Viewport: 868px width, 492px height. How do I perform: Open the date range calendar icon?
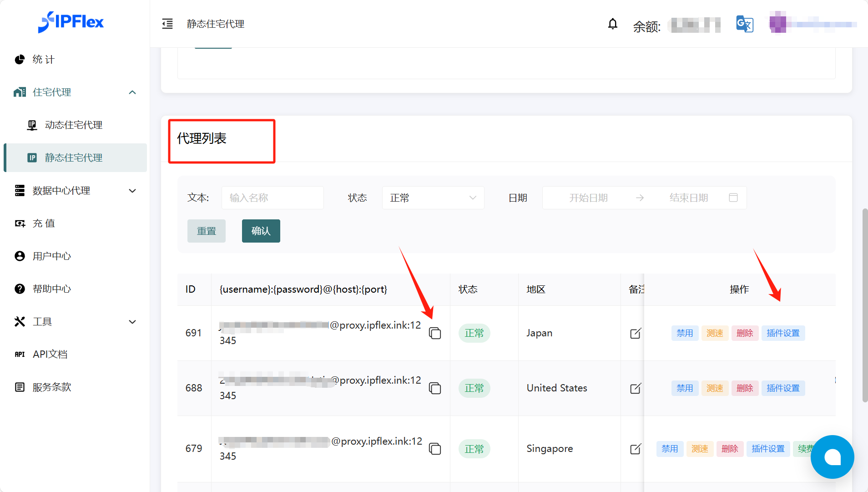click(733, 198)
